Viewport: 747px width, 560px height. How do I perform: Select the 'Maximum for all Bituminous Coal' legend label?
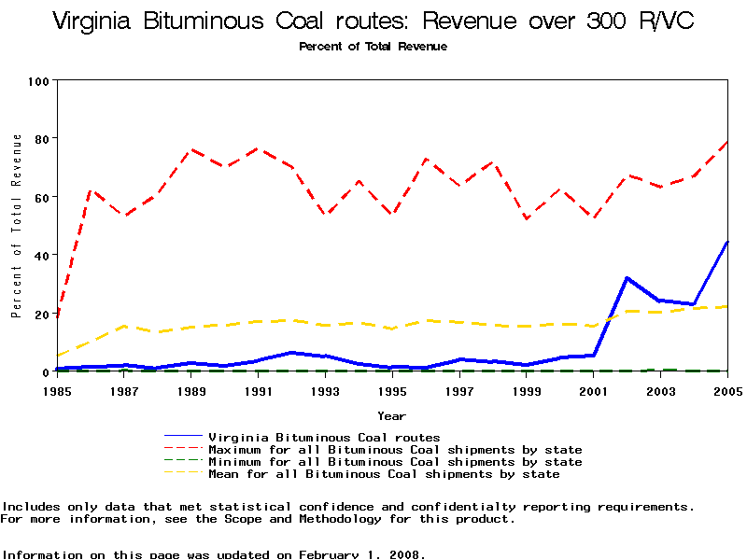(395, 450)
